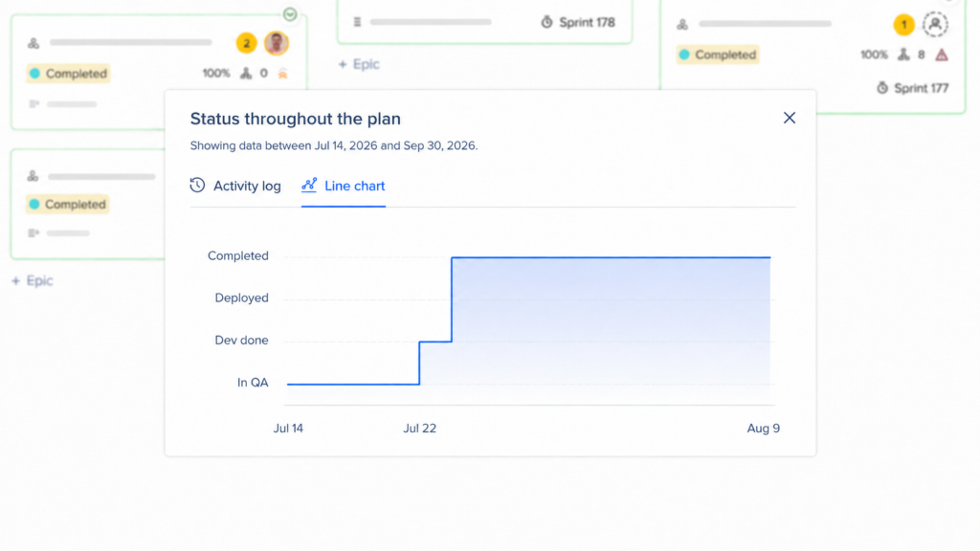Viewport: 980px width, 551px height.
Task: Add an Epic under the Sprint 178 card
Action: [x=359, y=64]
